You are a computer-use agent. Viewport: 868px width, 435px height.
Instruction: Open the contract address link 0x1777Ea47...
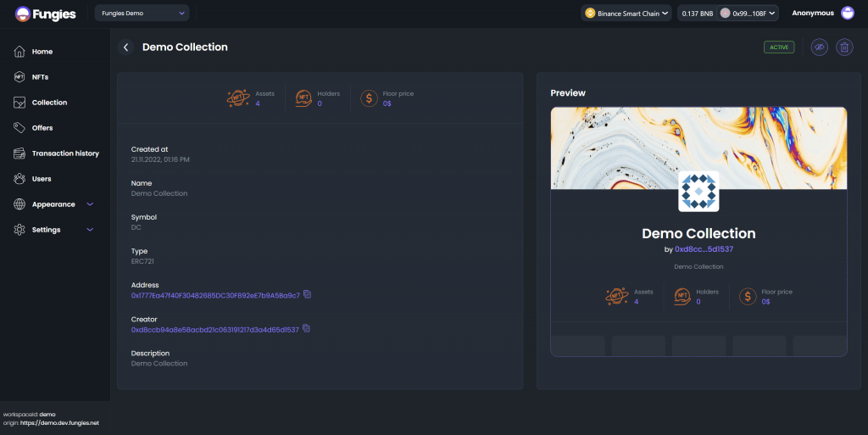[x=215, y=296]
